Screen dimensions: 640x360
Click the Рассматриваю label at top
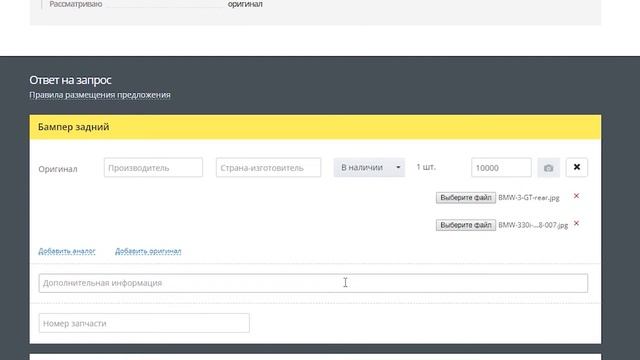coord(76,4)
